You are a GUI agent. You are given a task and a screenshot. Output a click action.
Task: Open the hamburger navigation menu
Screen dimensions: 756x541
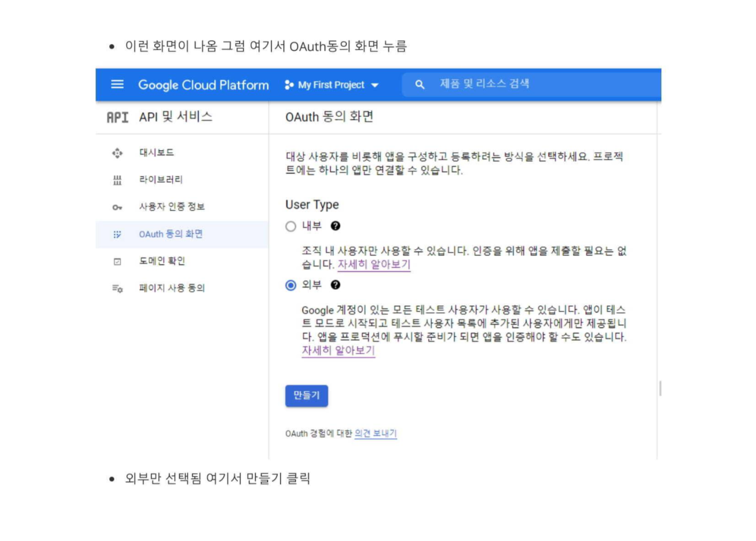click(x=117, y=84)
